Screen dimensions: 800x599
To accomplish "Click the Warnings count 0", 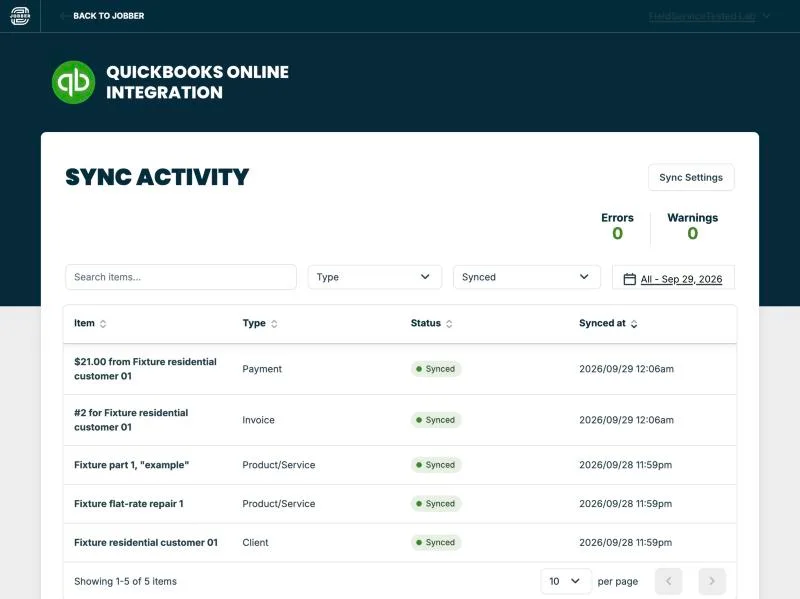I will coord(692,233).
